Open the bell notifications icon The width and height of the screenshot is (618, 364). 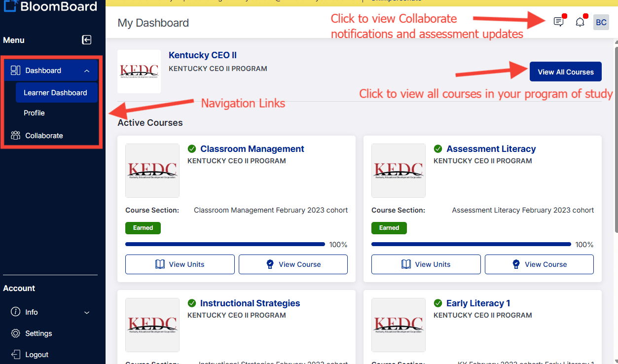click(x=580, y=22)
